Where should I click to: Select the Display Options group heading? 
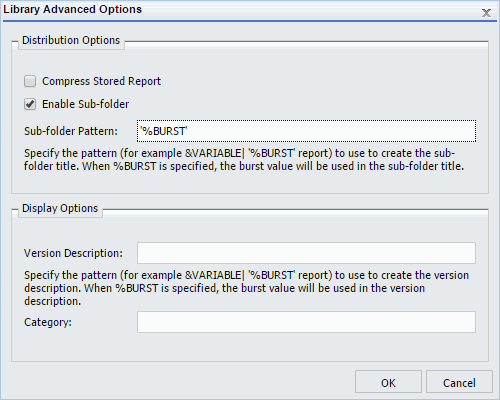click(x=60, y=208)
